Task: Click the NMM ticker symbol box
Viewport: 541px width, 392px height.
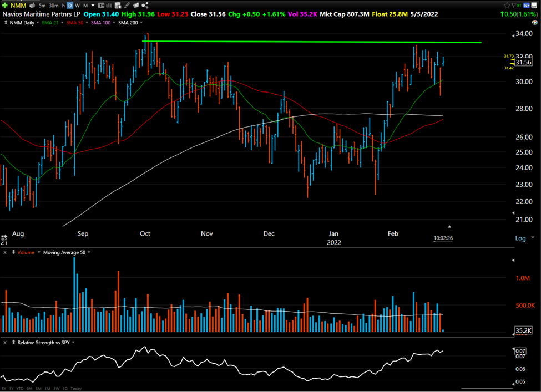Action: 18,6
